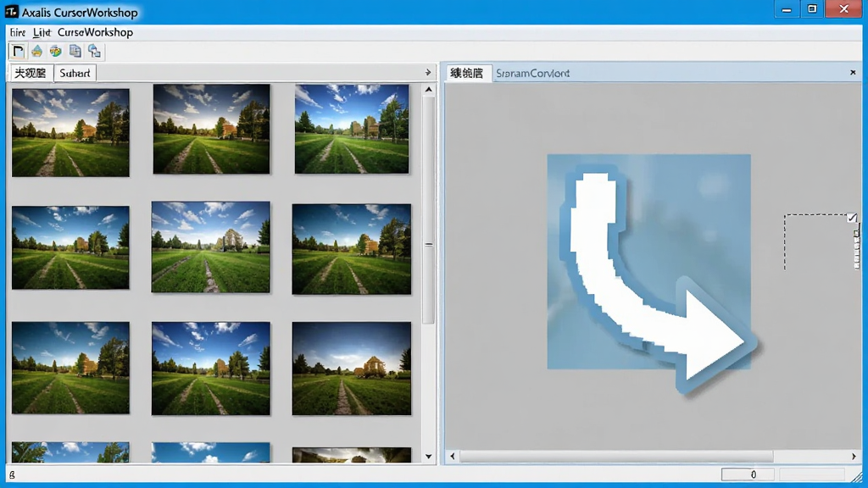Screen dimensions: 868x488
Task: Select the landscape thumbnail in row two, column two
Action: [x=211, y=247]
